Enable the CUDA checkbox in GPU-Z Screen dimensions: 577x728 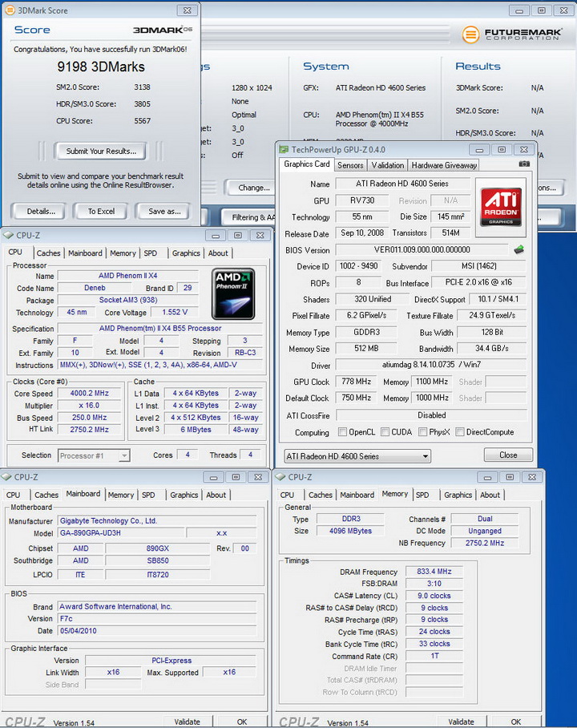click(x=385, y=432)
